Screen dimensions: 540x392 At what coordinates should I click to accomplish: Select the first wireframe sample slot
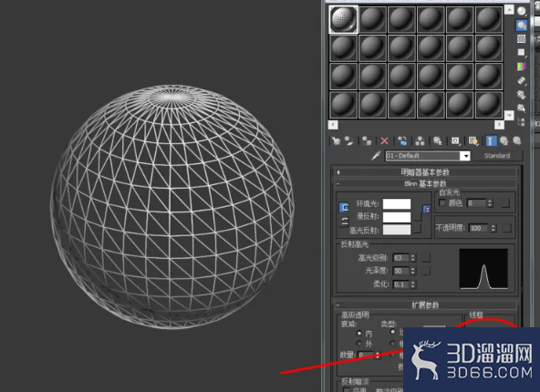pos(343,19)
